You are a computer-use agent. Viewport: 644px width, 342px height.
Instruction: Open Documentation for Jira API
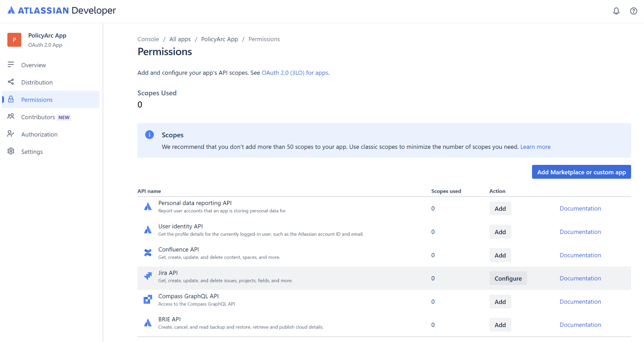pyautogui.click(x=580, y=278)
